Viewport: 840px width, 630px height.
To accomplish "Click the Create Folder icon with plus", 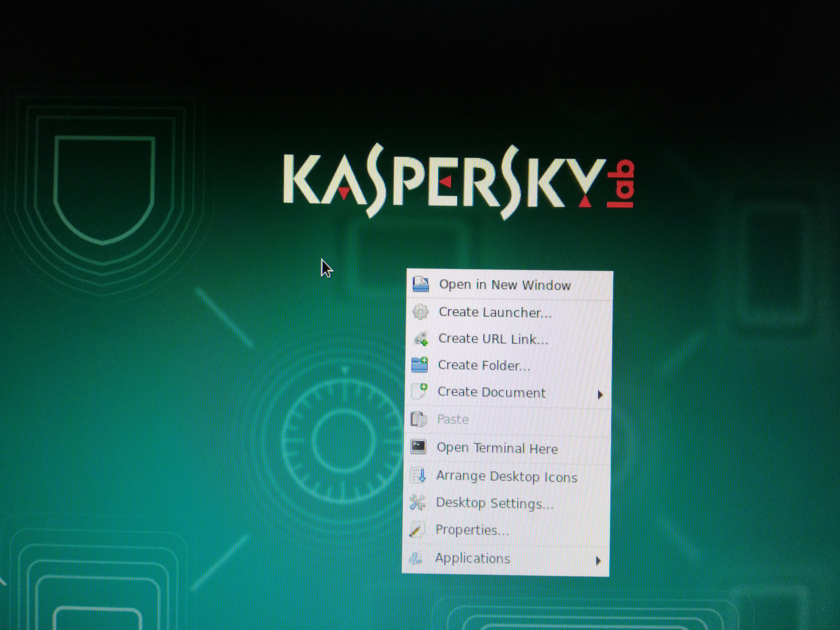I will [420, 365].
